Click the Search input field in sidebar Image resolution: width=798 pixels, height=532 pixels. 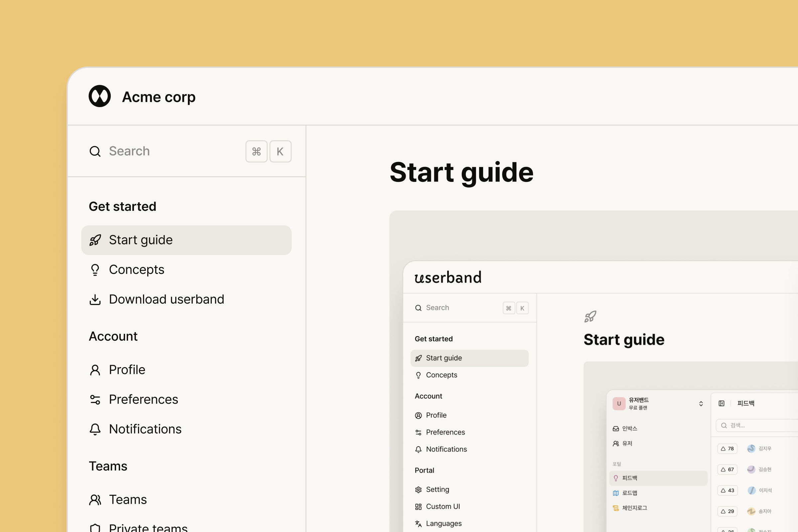tap(170, 151)
